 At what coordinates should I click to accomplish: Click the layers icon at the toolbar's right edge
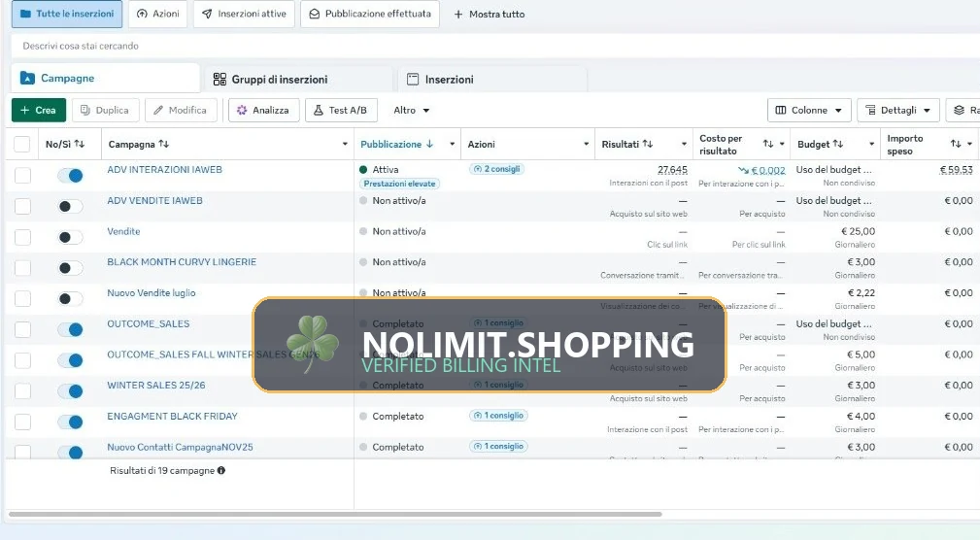pyautogui.click(x=959, y=110)
